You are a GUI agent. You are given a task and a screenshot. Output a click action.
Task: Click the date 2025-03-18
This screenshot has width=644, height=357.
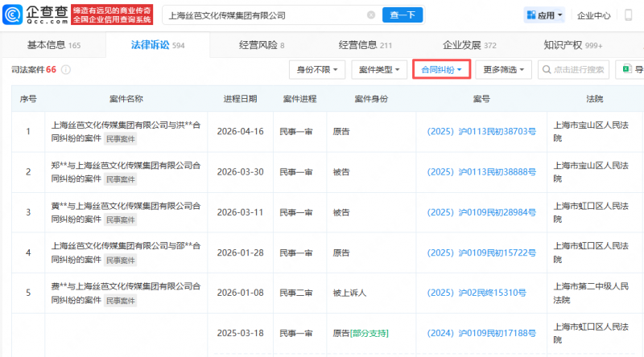[240, 333]
